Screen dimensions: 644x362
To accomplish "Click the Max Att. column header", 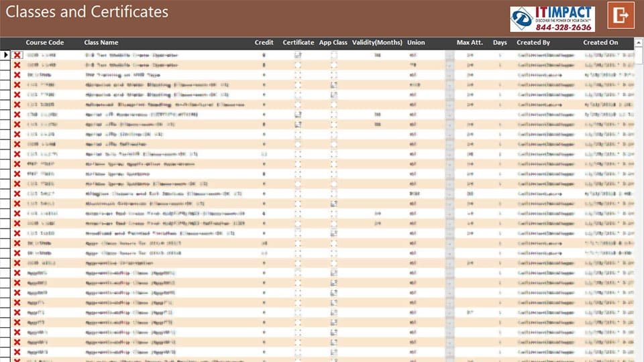I will pyautogui.click(x=470, y=42).
